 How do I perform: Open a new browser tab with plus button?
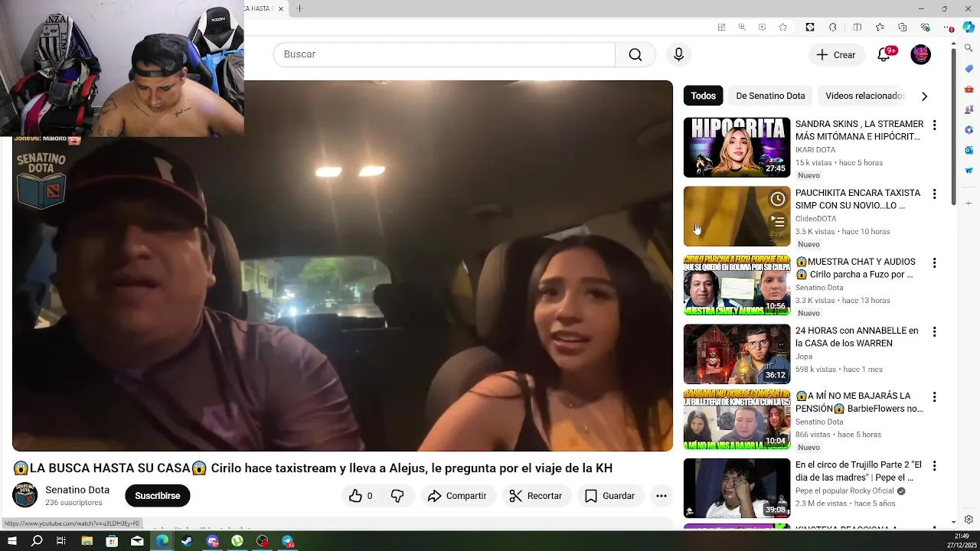click(x=299, y=8)
